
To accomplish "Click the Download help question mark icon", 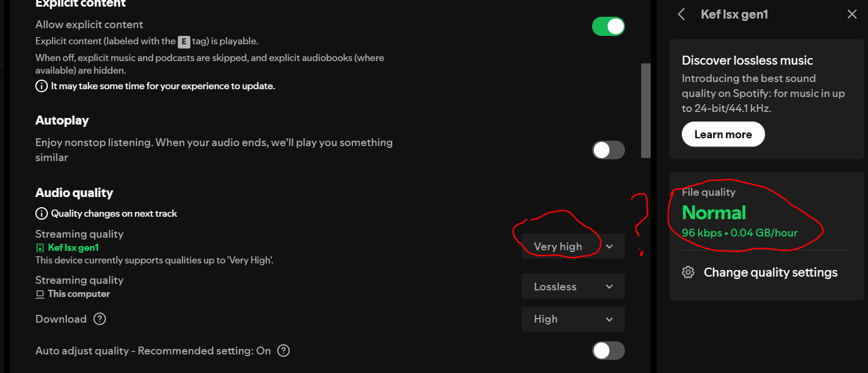I will tap(100, 319).
